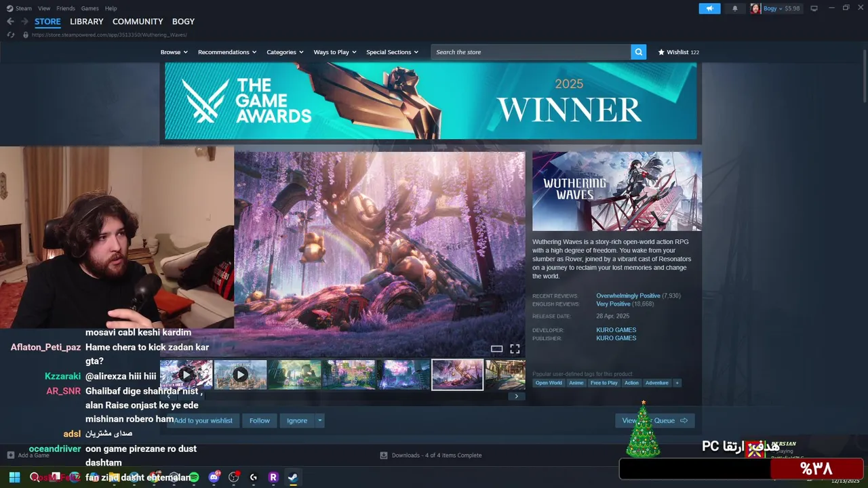The width and height of the screenshot is (868, 488).
Task: Open Overwhelmingly Positive recent reviews link
Action: [x=628, y=296]
